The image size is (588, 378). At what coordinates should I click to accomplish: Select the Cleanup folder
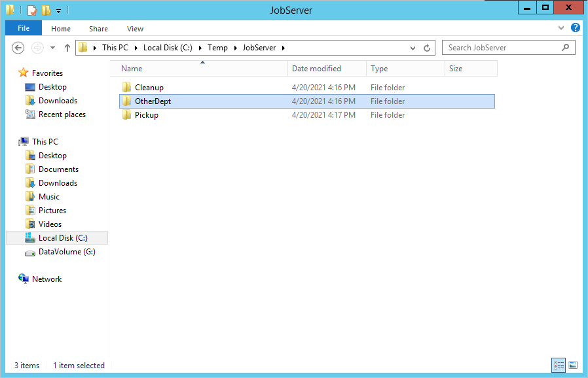[149, 88]
